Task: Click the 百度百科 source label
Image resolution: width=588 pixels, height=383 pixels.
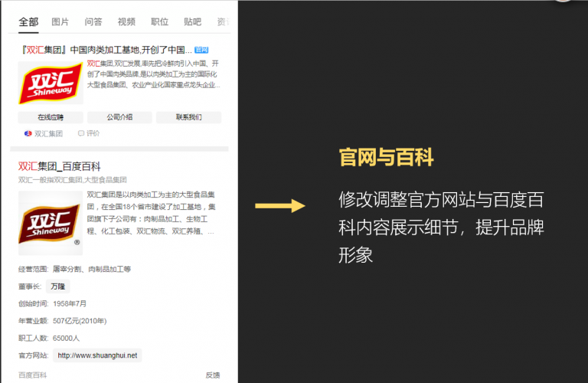Action: coord(33,375)
